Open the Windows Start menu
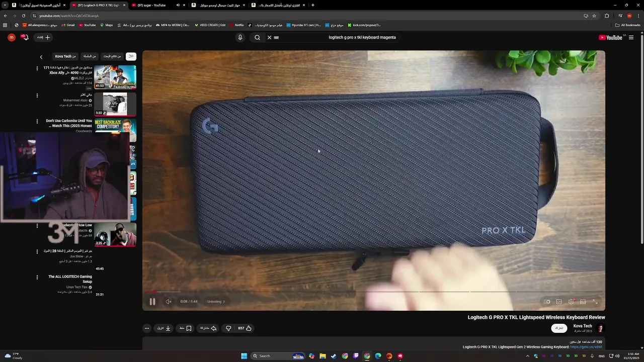 point(244,356)
